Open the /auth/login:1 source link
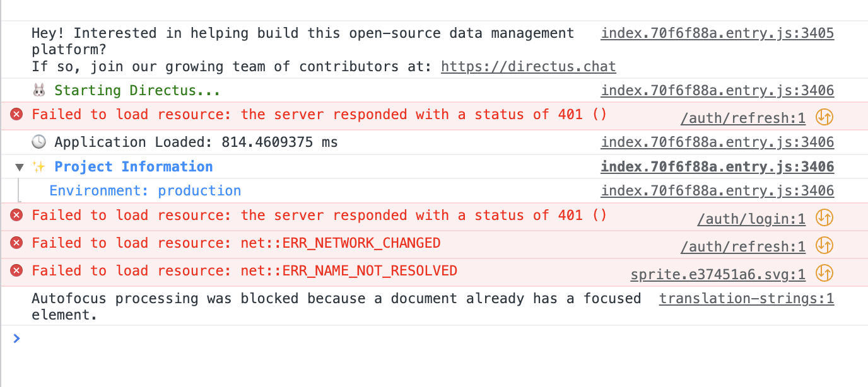Image resolution: width=868 pixels, height=387 pixels. [751, 219]
